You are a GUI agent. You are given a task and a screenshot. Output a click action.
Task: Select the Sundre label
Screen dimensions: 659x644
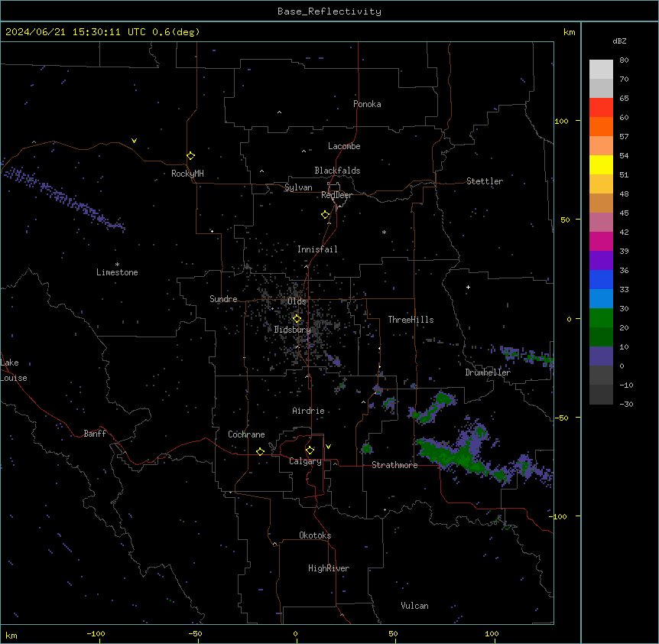point(223,299)
